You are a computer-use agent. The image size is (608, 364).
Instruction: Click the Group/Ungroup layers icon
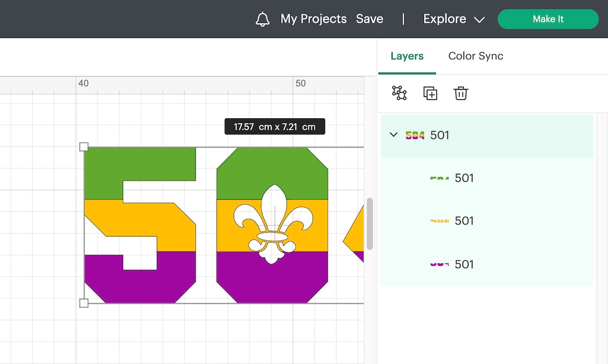(x=398, y=93)
